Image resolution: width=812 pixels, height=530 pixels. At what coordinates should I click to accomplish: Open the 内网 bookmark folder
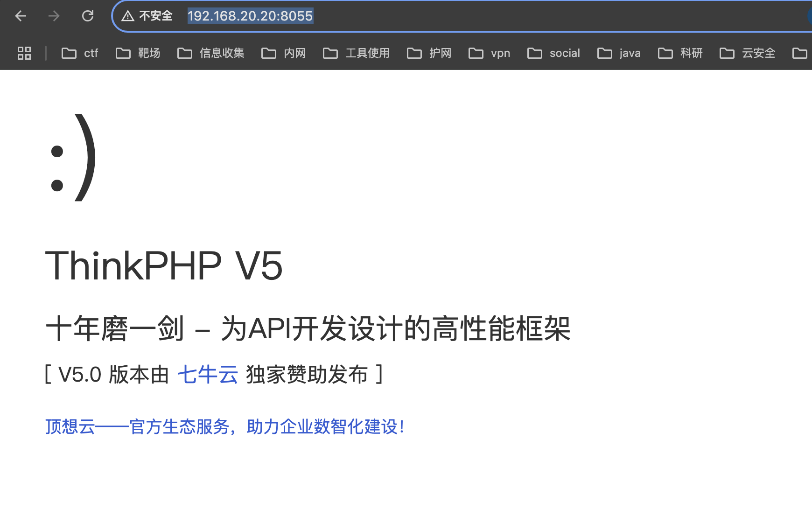pos(284,53)
